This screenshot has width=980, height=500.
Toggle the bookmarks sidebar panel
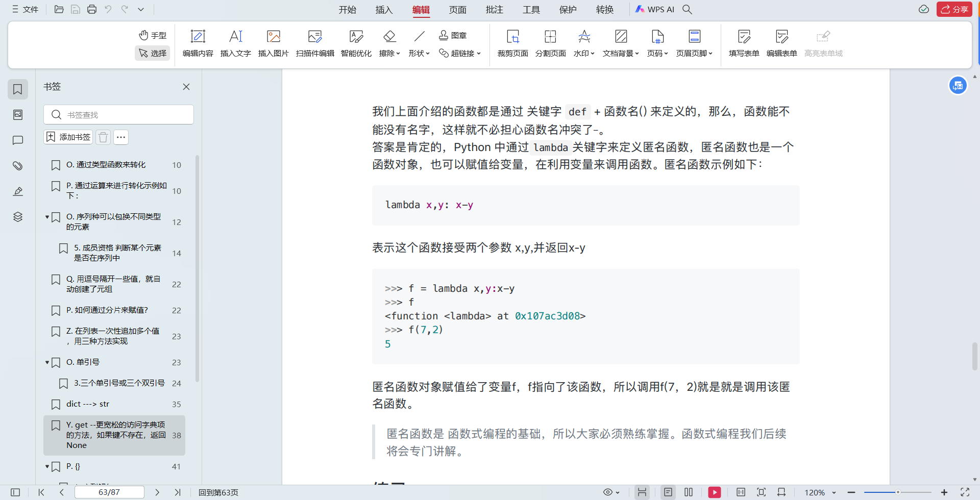18,89
